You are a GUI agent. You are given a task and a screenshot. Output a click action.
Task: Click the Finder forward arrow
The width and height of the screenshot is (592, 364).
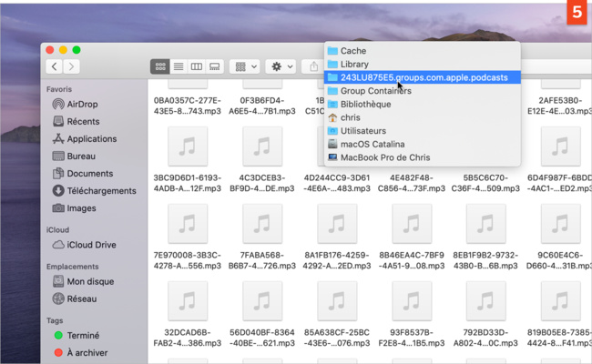(x=71, y=66)
